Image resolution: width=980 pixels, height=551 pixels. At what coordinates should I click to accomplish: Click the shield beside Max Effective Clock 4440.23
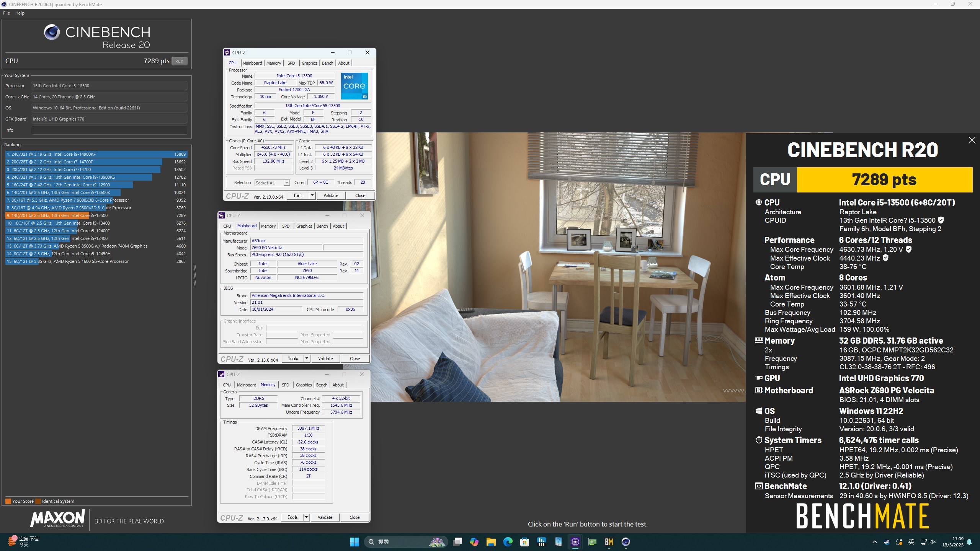[885, 258]
